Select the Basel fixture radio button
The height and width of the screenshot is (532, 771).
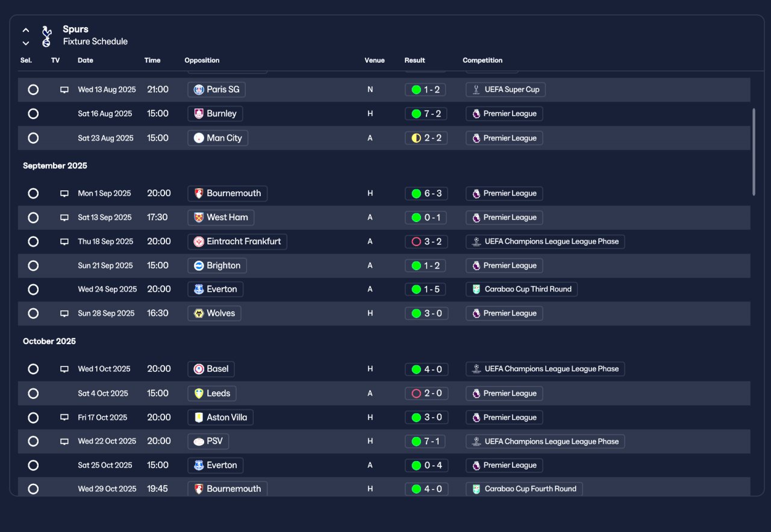(33, 369)
